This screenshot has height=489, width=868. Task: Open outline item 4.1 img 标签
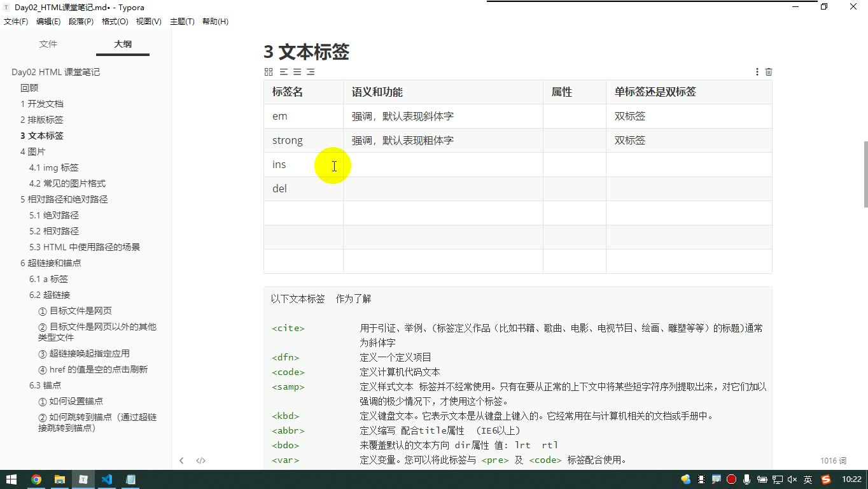(x=54, y=167)
